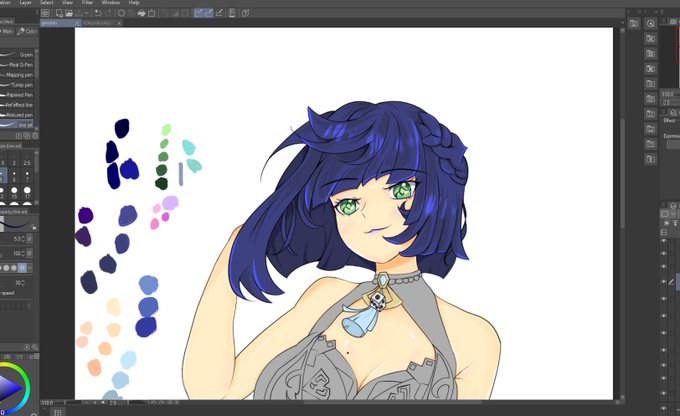Select the Turnip pen sub tool
This screenshot has width=680, height=416.
coord(17,85)
